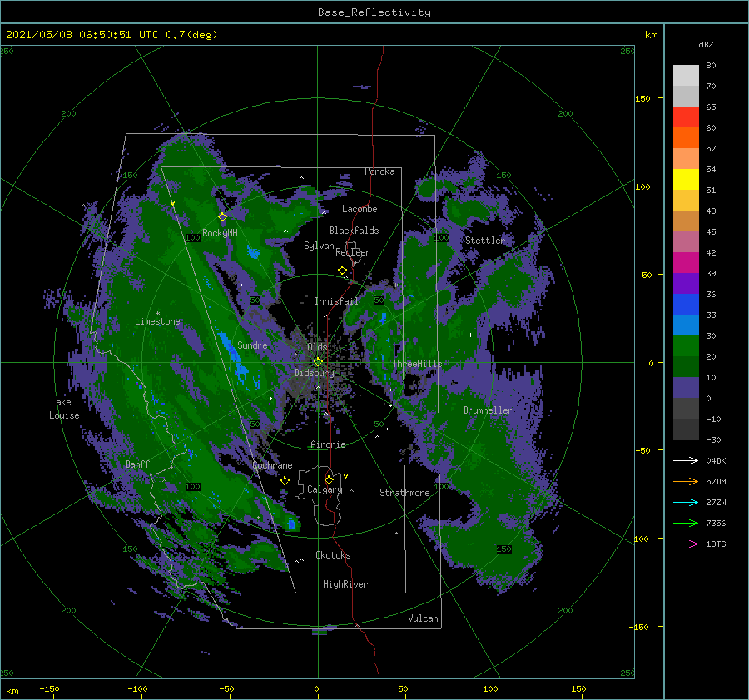The width and height of the screenshot is (749, 700).
Task: Click the 04DK legend text
Action: [x=716, y=460]
